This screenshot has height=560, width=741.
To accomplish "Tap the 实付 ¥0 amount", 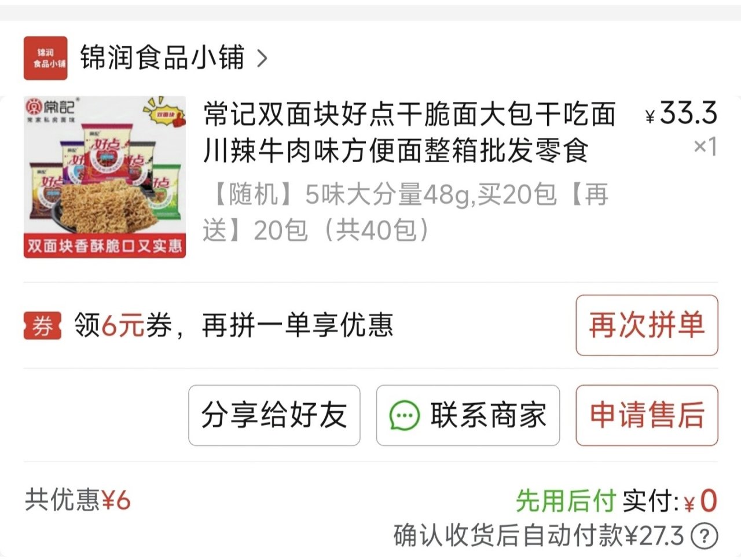I will click(x=670, y=501).
